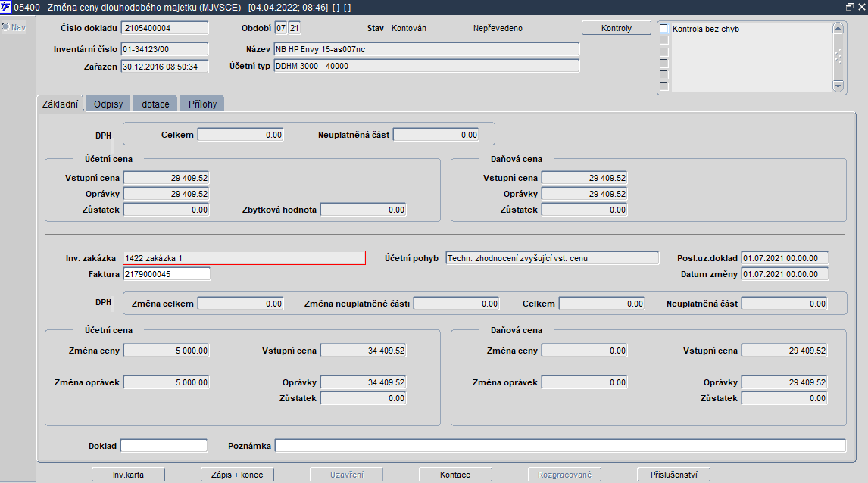Click the Účetní typ field
Screen dimensions: 868x483
426,66
